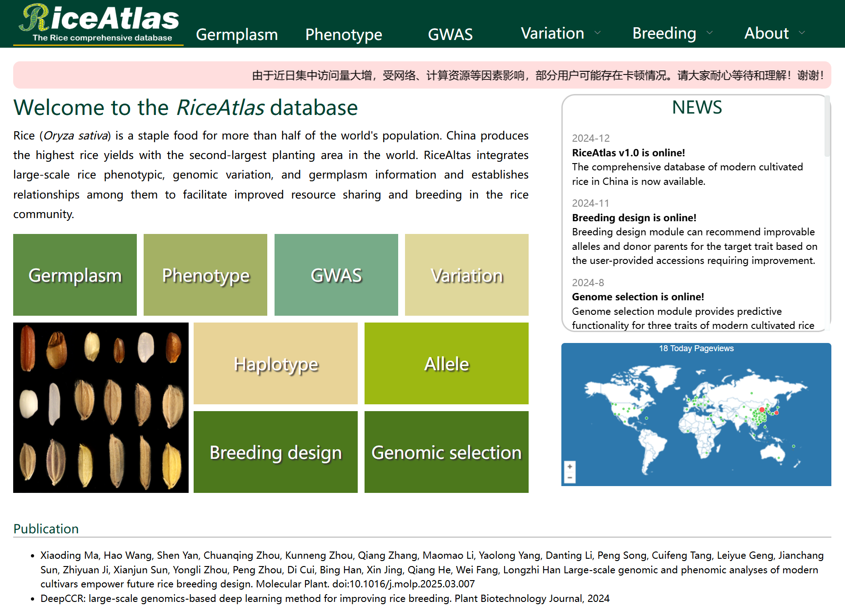
Task: Expand the Variation dropdown chevron
Action: (598, 33)
